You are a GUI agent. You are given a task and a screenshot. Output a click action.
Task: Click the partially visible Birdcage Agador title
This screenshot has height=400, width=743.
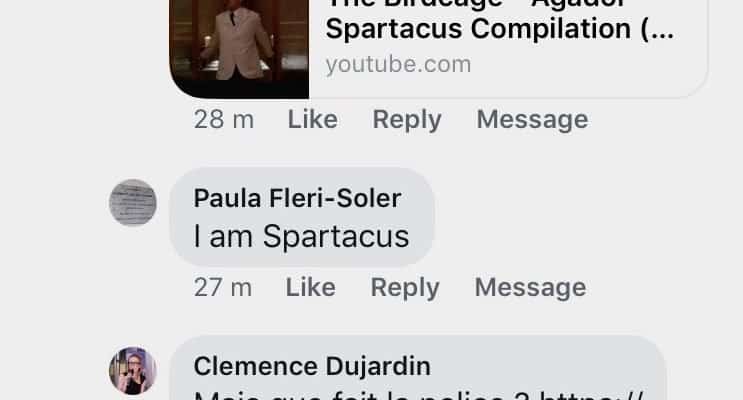click(x=476, y=4)
